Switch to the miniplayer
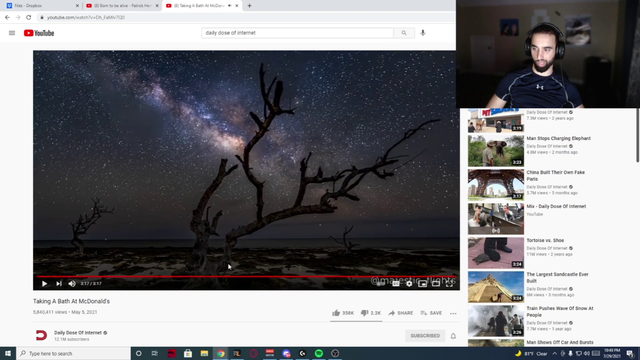This screenshot has width=640, height=360. coord(422,284)
